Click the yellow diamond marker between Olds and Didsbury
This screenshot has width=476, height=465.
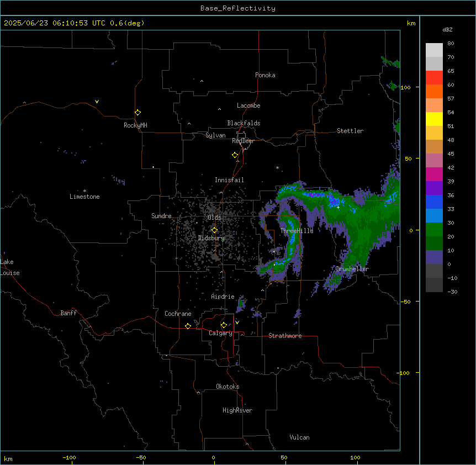(214, 230)
